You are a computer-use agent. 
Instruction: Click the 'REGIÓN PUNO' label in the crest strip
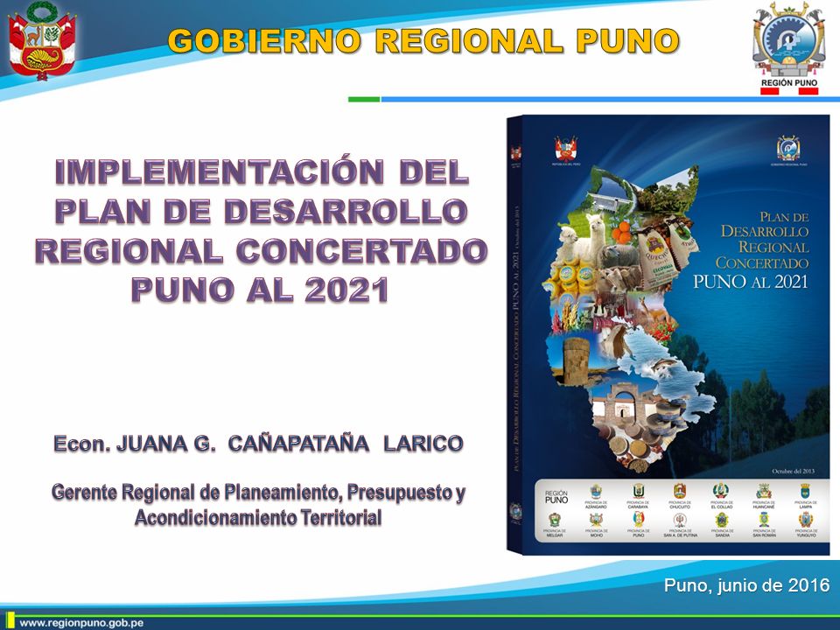(x=556, y=496)
